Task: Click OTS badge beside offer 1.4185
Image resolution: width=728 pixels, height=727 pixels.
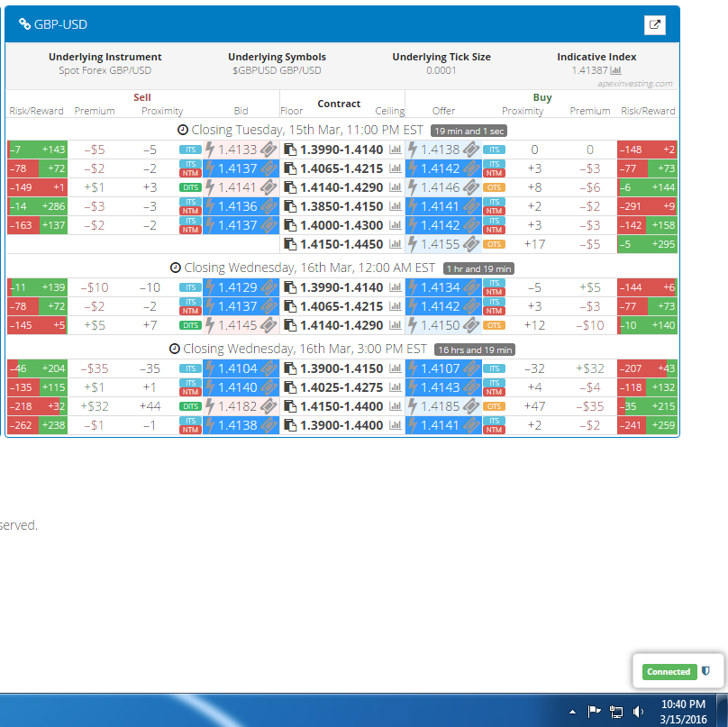Action: coord(494,406)
